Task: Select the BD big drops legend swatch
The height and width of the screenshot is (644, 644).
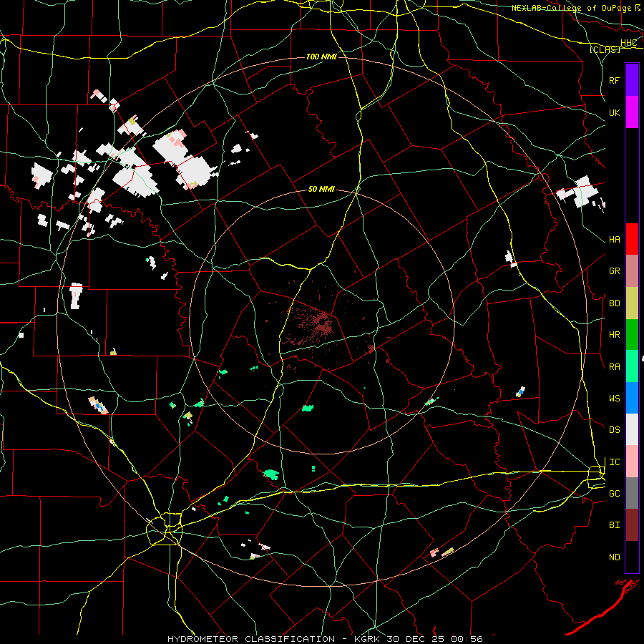Action: [632, 303]
